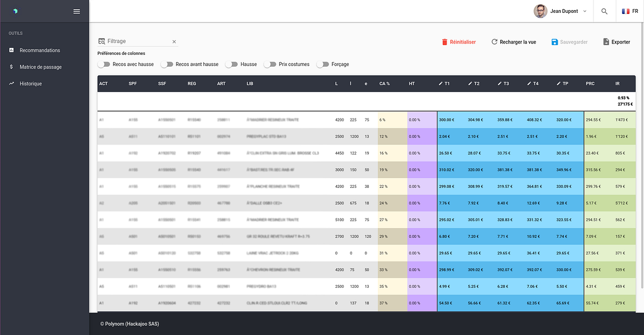Click the search magnifier icon in the top bar
Screen dimensions: 644x335
(x=604, y=11)
